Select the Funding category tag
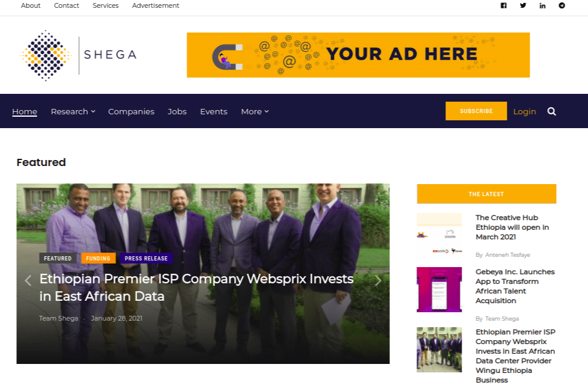This screenshot has width=588, height=385. 98,258
